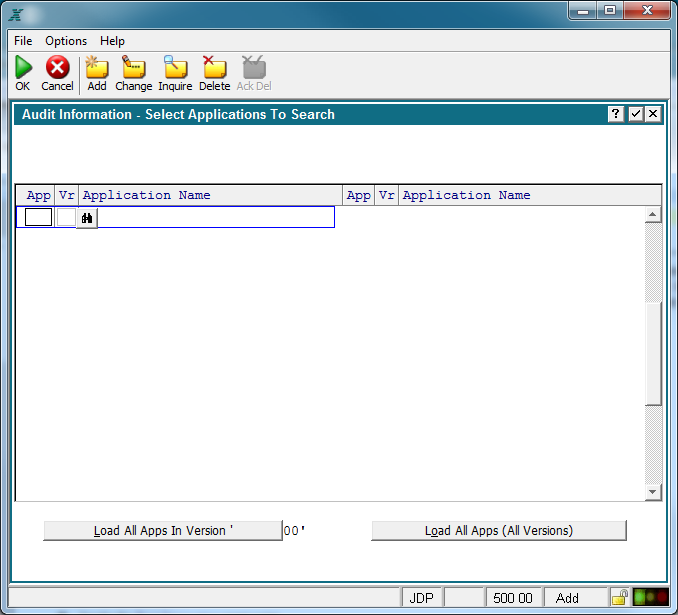The image size is (678, 615).
Task: Click the left 'Vr' column header
Action: click(x=67, y=195)
